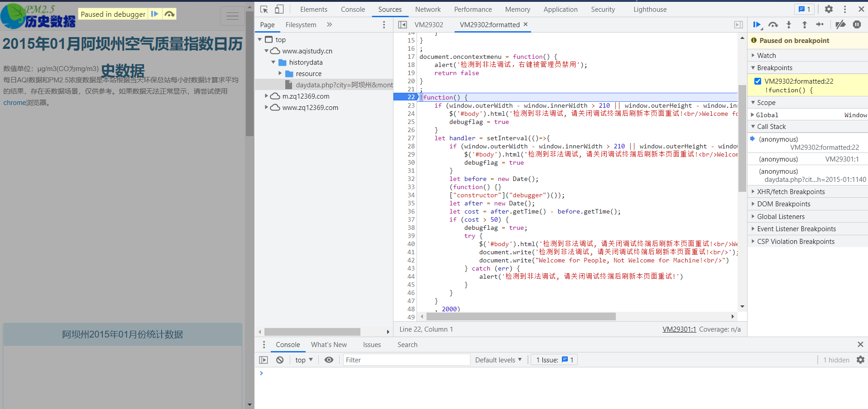Screen dimensions: 868x409
Task: Click the Step over next function call icon
Action: [x=773, y=25]
